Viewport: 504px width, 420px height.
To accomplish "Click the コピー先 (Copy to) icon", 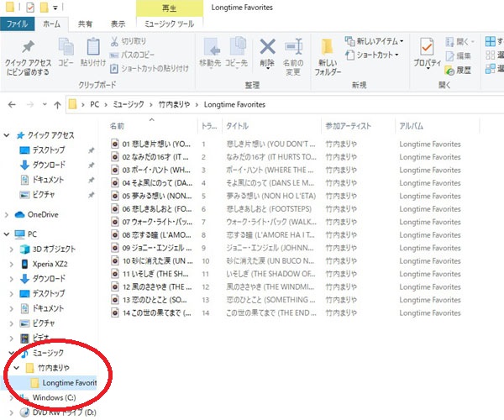I will pyautogui.click(x=237, y=46).
